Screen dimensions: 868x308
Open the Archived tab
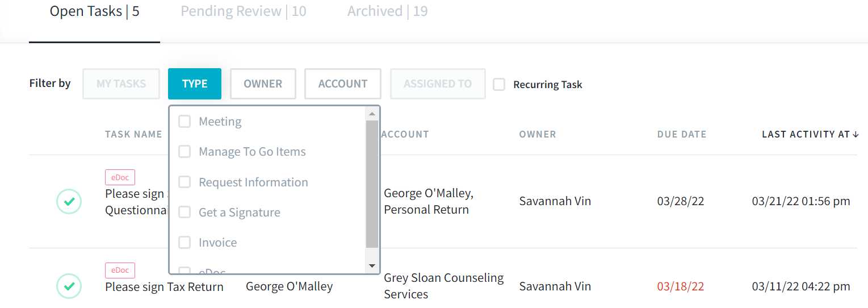(388, 11)
